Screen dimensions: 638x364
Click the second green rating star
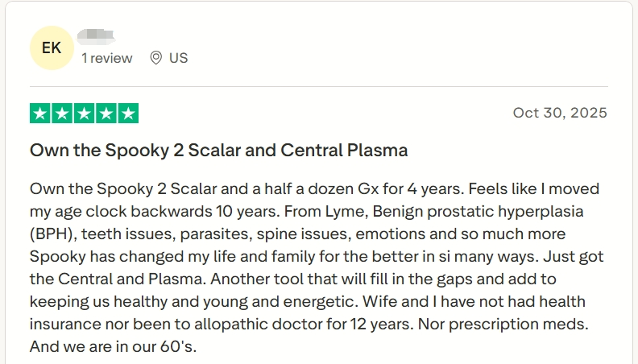62,114
